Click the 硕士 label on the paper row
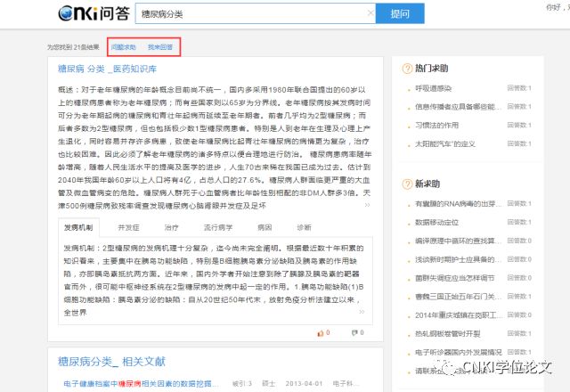Image resolution: width=570 pixels, height=392 pixels. pos(269,384)
